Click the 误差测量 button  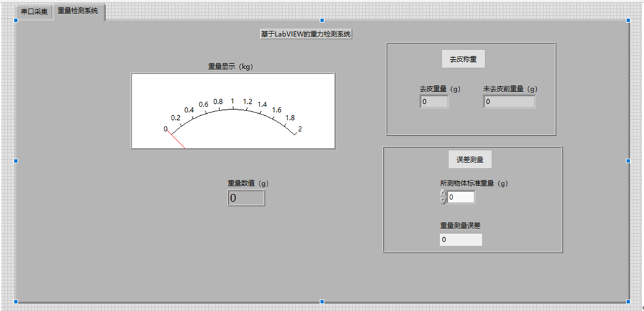click(470, 160)
